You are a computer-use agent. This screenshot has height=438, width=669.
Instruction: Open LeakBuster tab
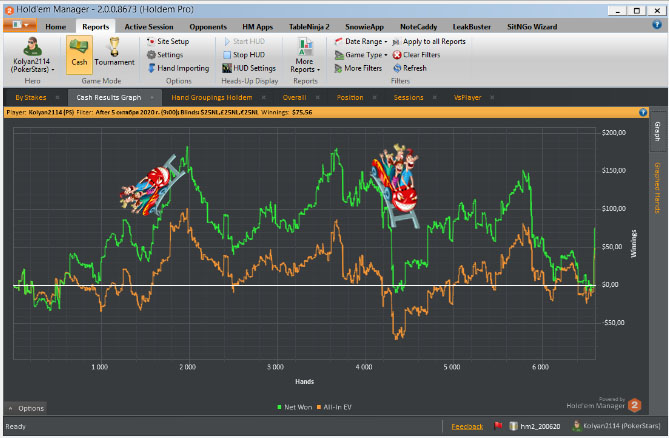(x=471, y=26)
